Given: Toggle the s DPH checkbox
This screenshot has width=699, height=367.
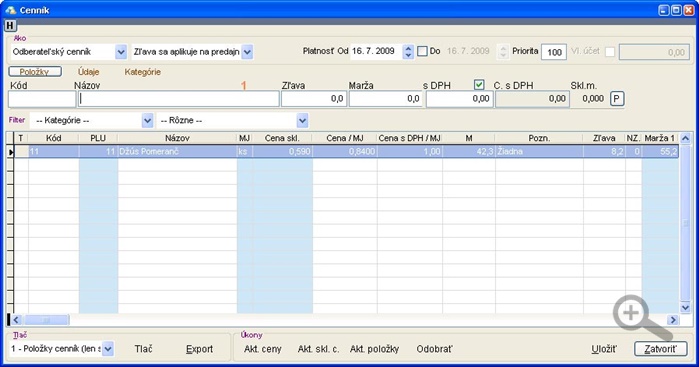Looking at the screenshot, I should coord(479,84).
